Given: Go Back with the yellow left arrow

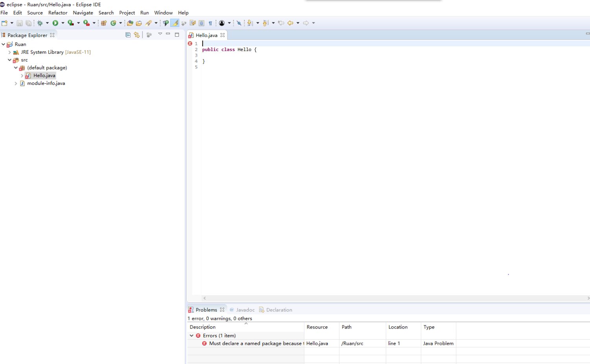Looking at the screenshot, I should point(290,23).
